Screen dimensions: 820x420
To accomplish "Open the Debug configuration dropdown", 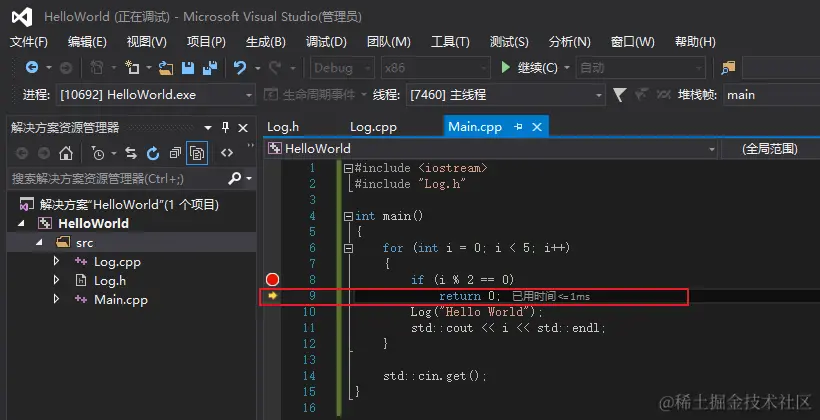I will [x=343, y=67].
